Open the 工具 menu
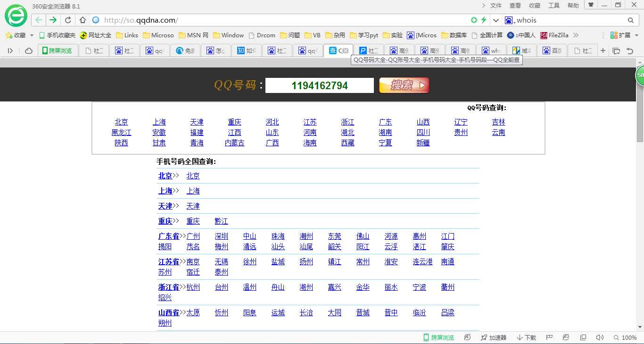644x344 pixels. (554, 6)
